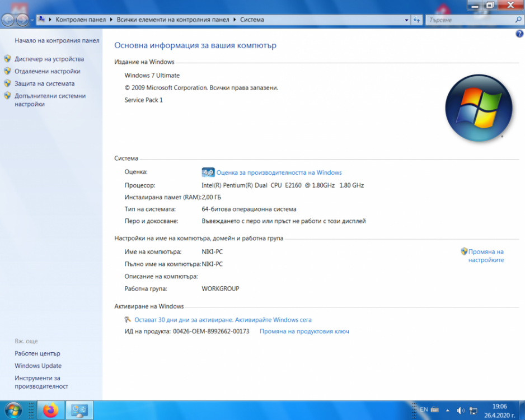Close the Система window
Screen dimensions: 525x420
pyautogui.click(x=510, y=5)
